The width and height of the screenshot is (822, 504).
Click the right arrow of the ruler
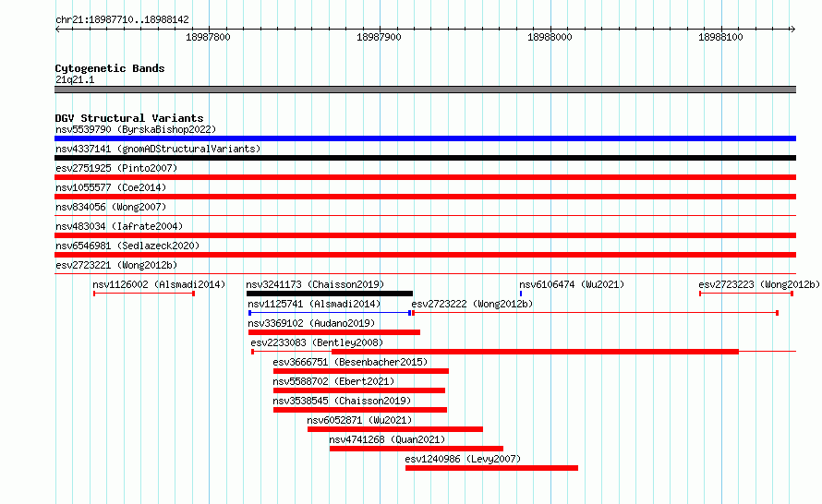click(x=792, y=30)
